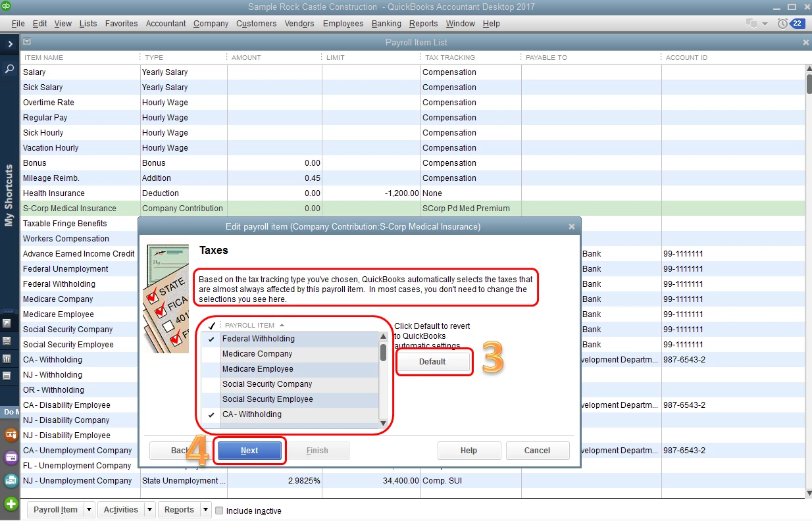Toggle the Include inactive checkbox
Image resolution: width=812 pixels, height=521 pixels.
coord(220,510)
